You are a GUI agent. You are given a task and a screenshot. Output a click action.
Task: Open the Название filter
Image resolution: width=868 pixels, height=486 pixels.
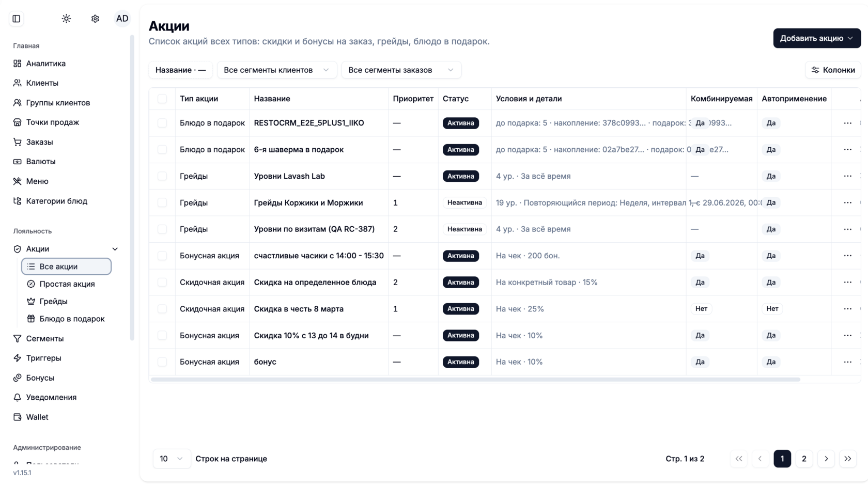click(180, 70)
